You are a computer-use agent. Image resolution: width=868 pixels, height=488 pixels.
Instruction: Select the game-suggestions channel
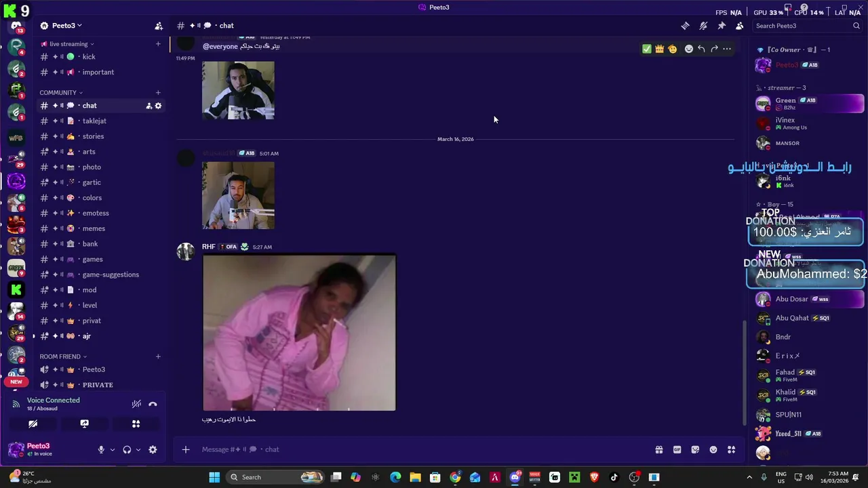pos(100,274)
